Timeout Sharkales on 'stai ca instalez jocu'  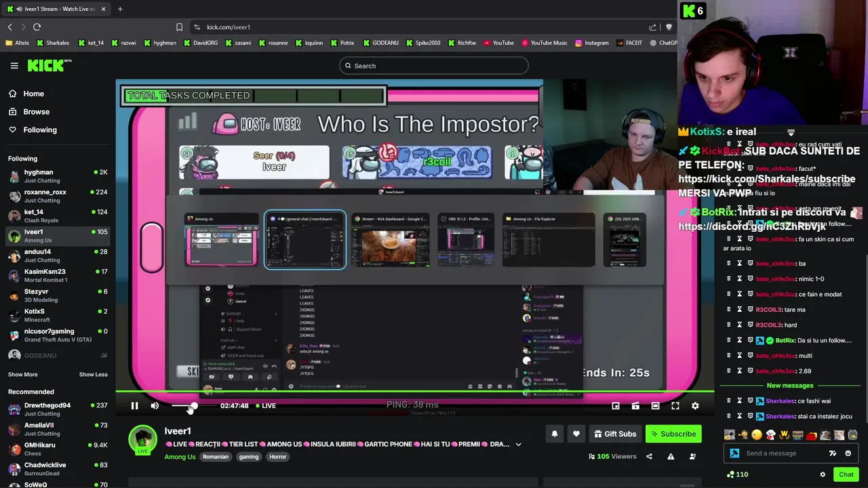click(740, 416)
